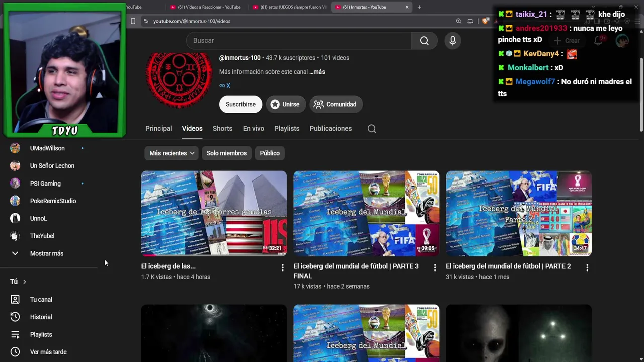644x362 pixels.
Task: Click the @Inmortus-100 channel handle
Action: [239, 58]
